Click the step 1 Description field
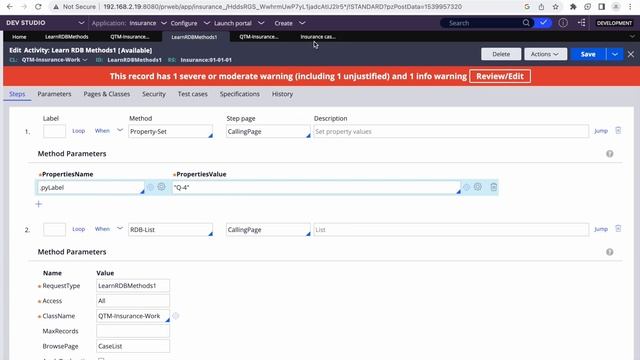The image size is (640, 360). 451,131
